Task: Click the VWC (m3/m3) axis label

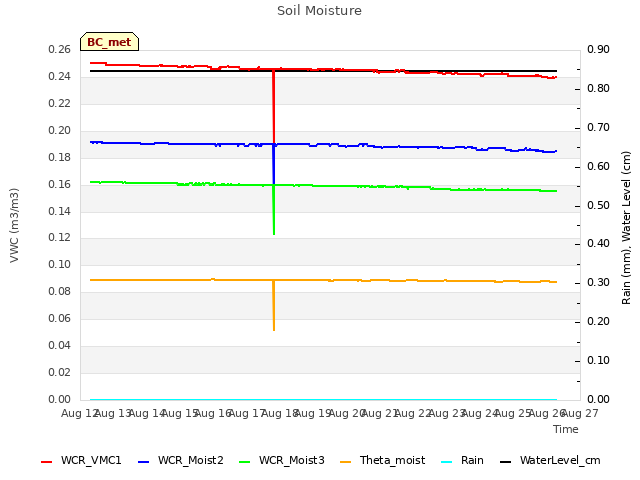Action: click(14, 225)
